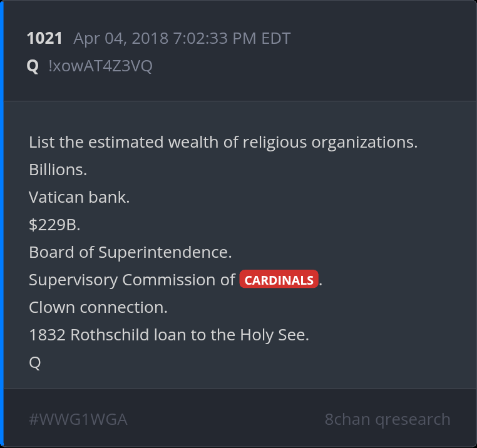Image resolution: width=477 pixels, height=448 pixels.
Task: Click the 'Clown connection.' line
Action: tap(98, 307)
